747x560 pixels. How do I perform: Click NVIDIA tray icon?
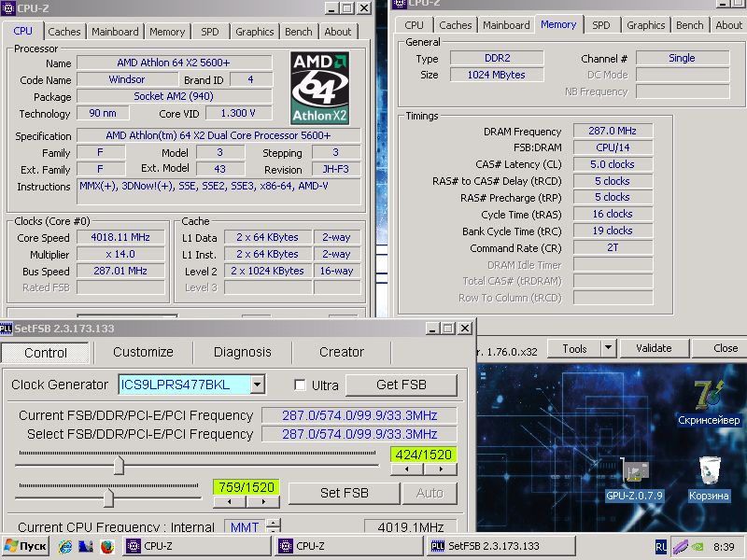point(697,547)
